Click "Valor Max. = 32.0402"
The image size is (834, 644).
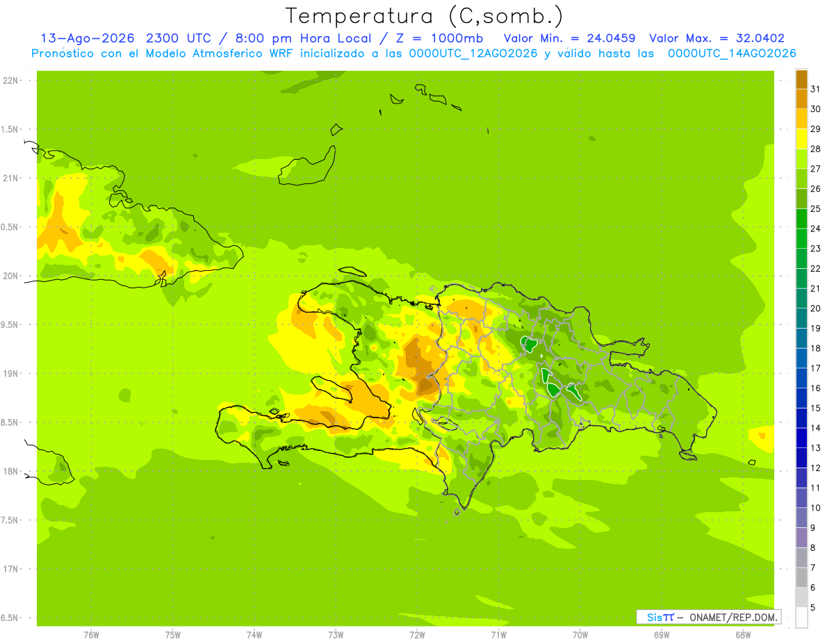click(717, 38)
